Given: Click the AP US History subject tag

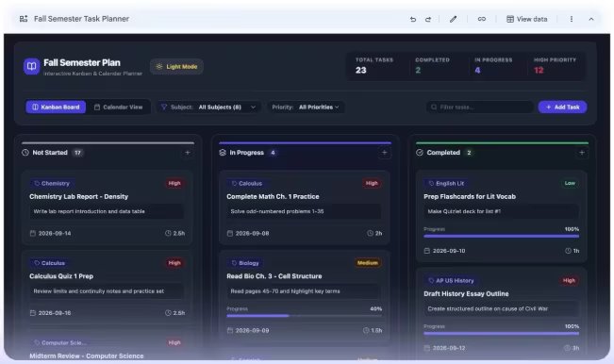Looking at the screenshot, I should tap(451, 281).
